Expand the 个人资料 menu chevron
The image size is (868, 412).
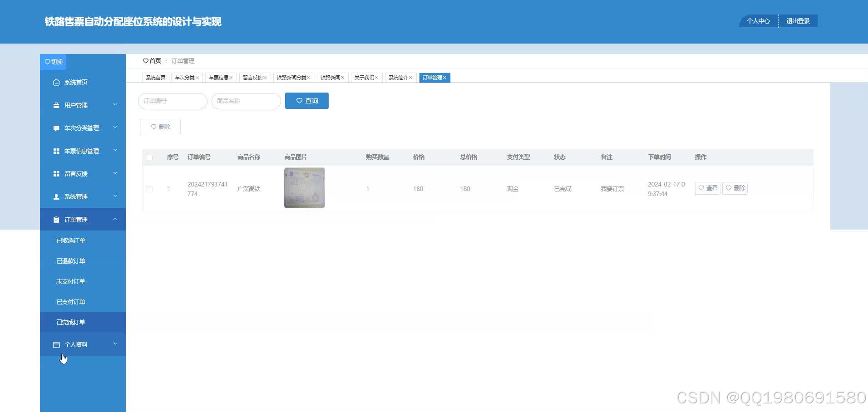coord(115,344)
